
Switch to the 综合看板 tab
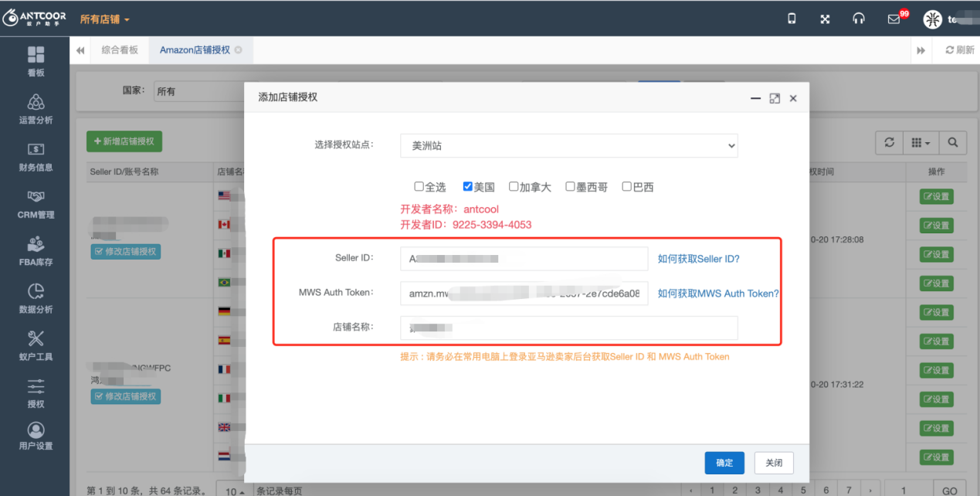[120, 49]
